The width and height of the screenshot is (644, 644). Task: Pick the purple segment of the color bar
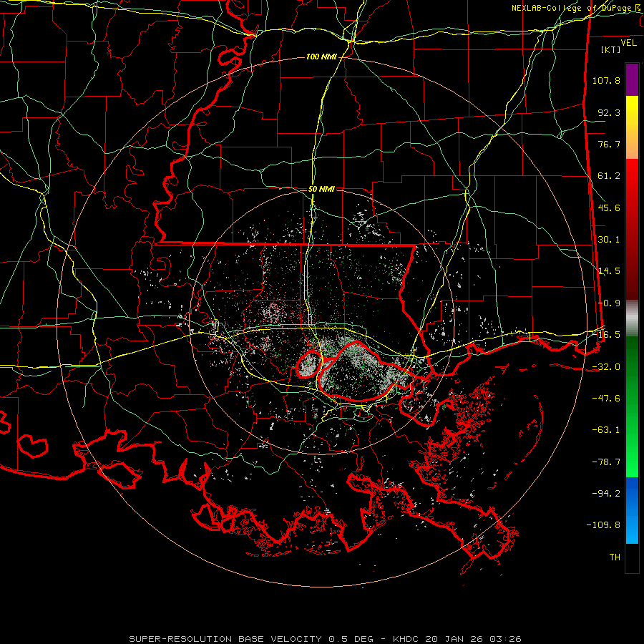tap(632, 79)
